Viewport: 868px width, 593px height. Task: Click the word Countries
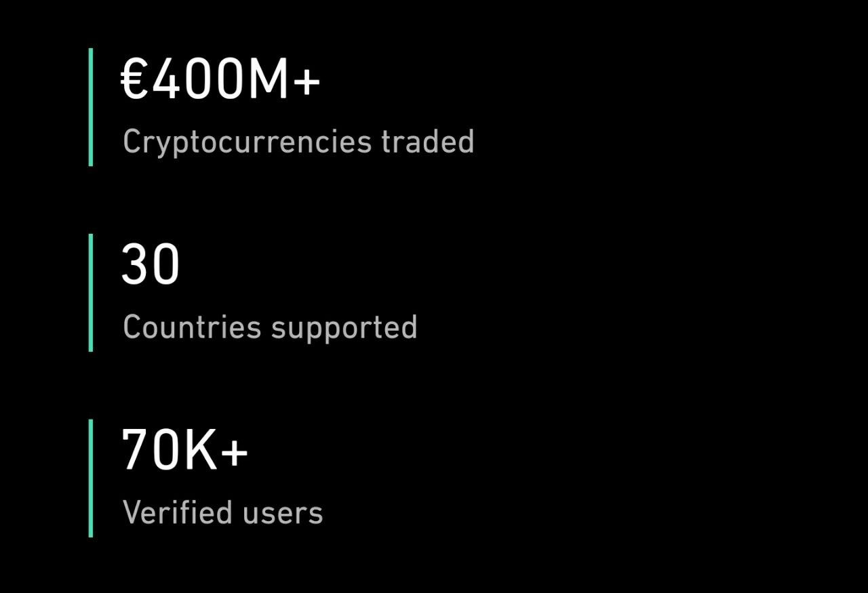(192, 327)
